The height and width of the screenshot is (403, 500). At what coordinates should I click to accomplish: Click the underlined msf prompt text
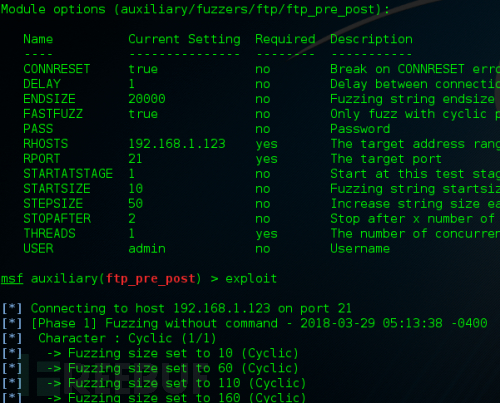[12, 279]
